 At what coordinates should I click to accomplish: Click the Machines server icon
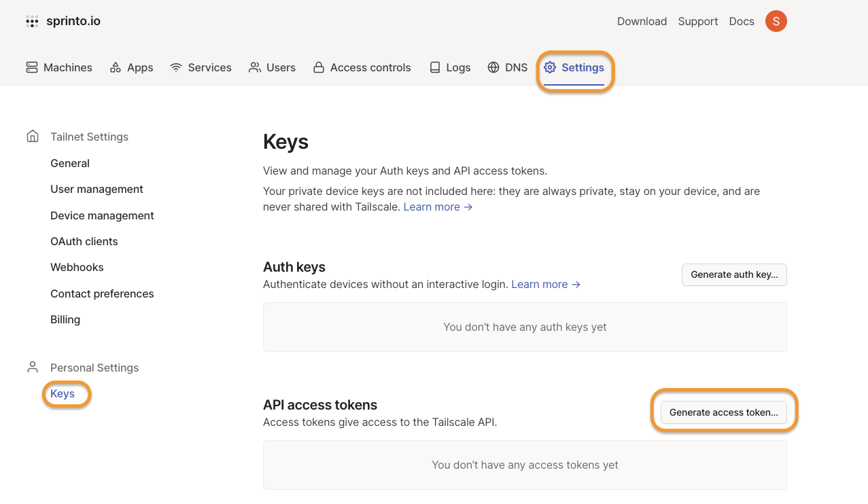[32, 67]
